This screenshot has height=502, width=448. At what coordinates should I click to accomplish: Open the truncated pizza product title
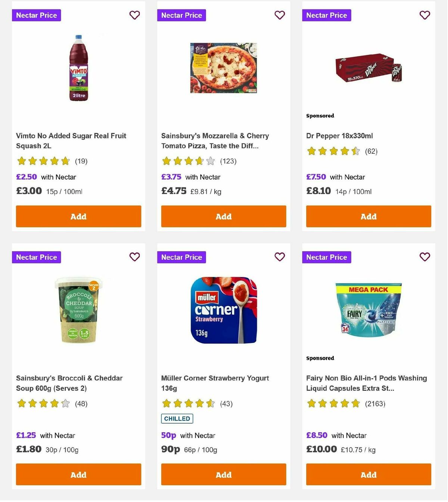click(x=215, y=141)
